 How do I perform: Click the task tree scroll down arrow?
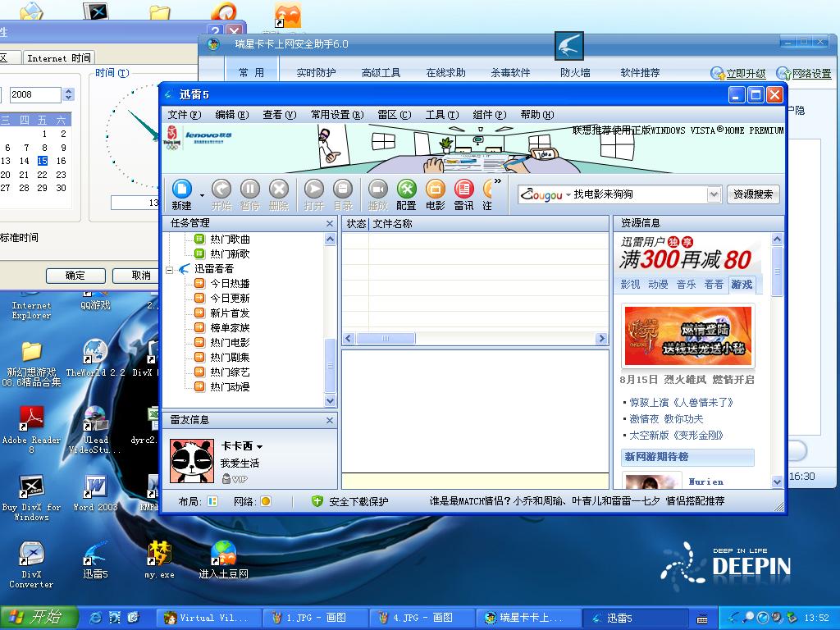[330, 400]
